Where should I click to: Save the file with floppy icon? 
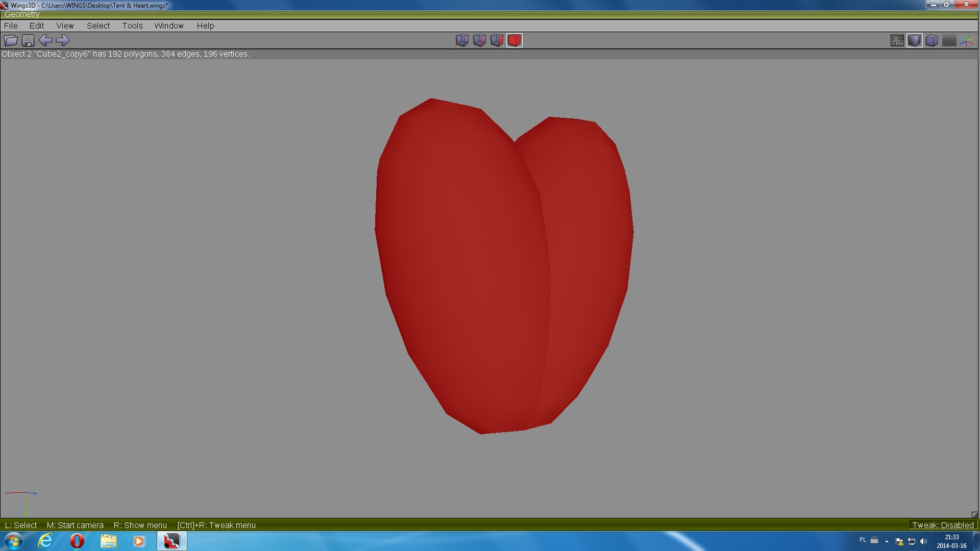28,40
